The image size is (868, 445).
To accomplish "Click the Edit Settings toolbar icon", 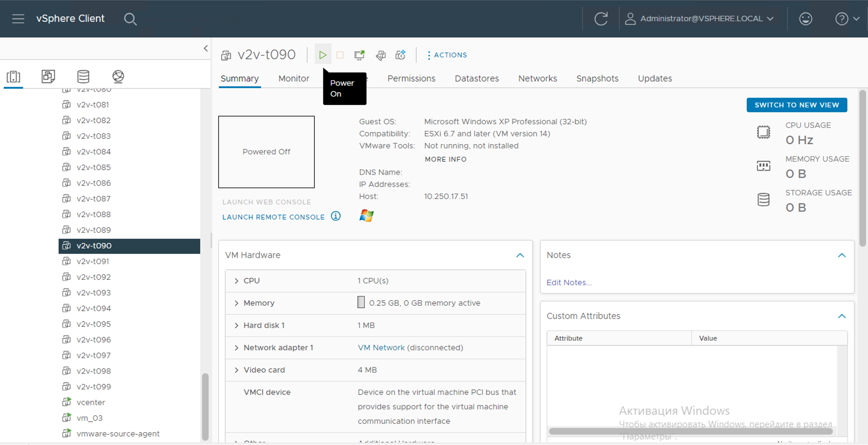I will 380,55.
